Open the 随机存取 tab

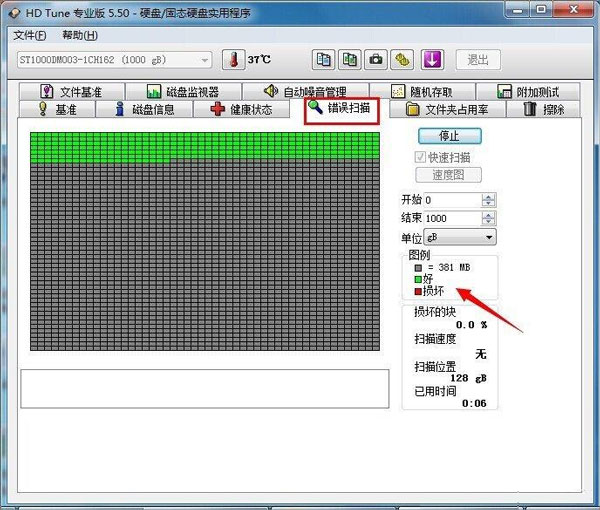point(422,92)
